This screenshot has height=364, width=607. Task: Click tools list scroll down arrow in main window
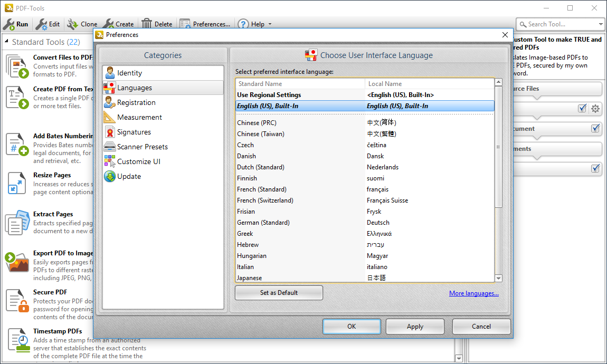click(459, 359)
